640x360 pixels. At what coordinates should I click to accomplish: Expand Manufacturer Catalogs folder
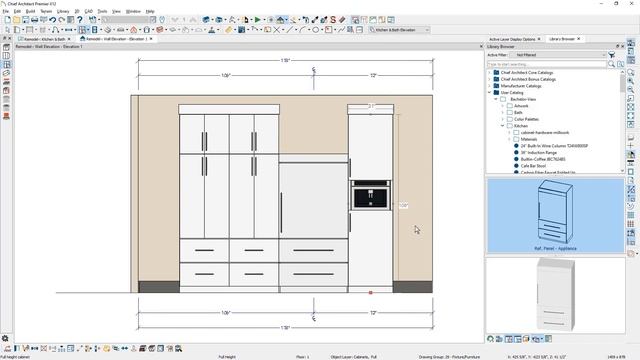pyautogui.click(x=489, y=86)
